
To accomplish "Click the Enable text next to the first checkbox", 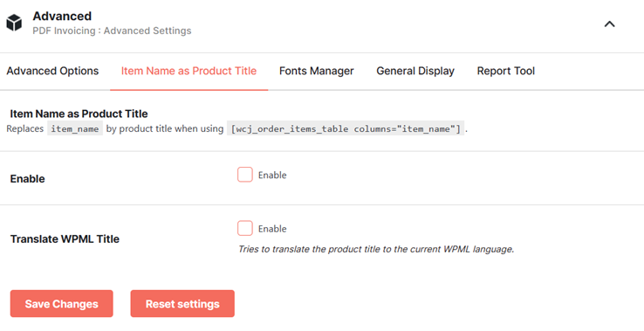I will (x=272, y=176).
